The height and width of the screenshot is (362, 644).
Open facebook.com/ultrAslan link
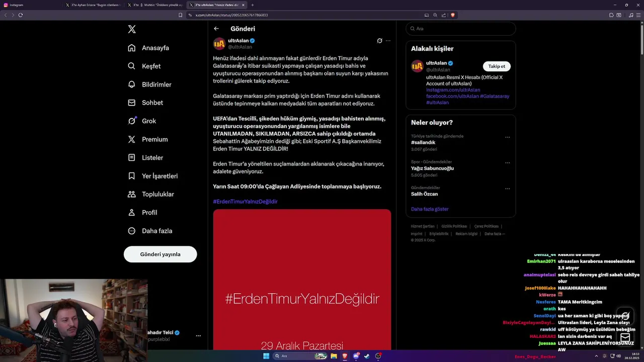[452, 96]
